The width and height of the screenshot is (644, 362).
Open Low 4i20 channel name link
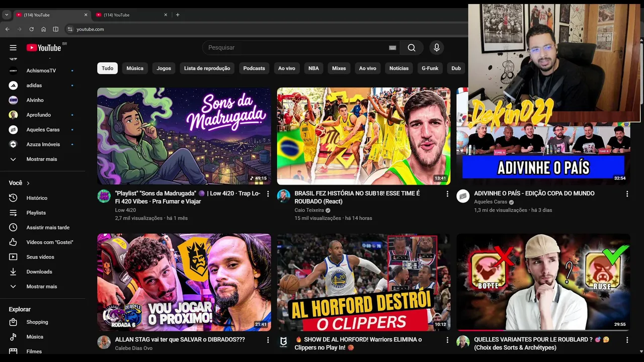coord(125,210)
